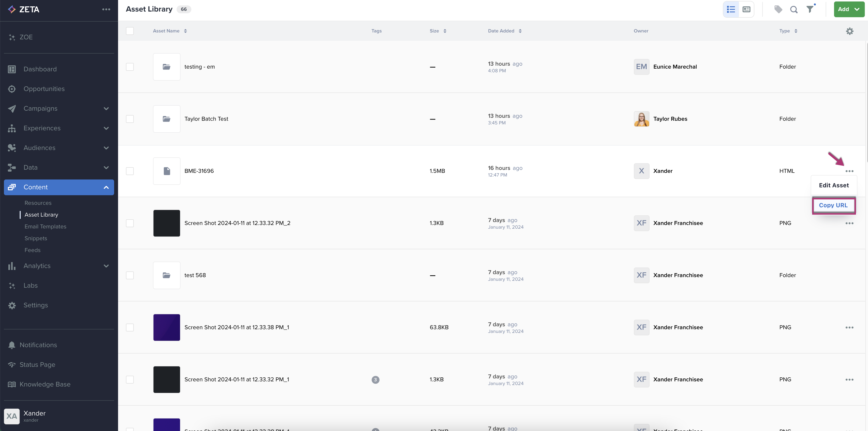Screen dimensions: 868x431
Task: Open the test 568 folder
Action: click(x=195, y=275)
